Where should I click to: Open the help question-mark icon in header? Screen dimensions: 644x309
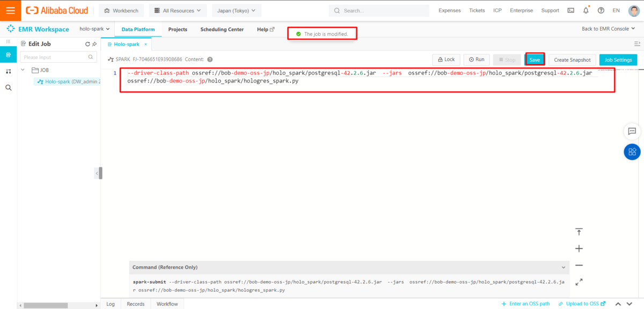[x=601, y=10]
